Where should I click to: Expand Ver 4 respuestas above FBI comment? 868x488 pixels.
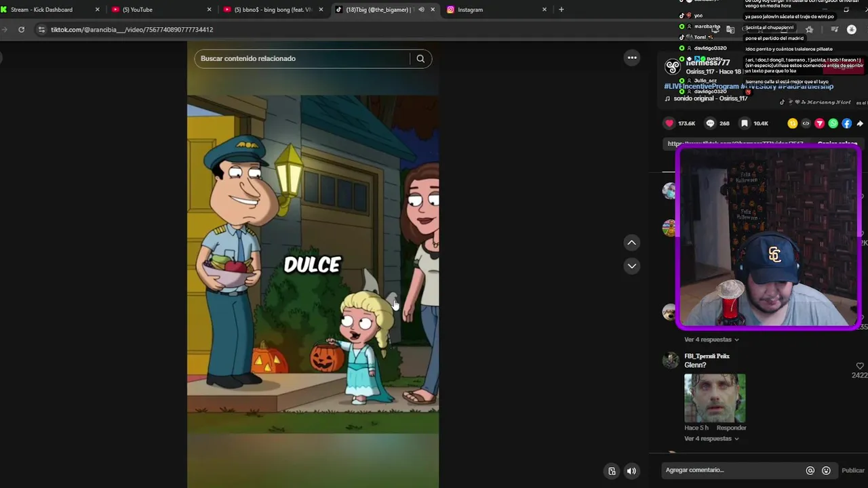pyautogui.click(x=711, y=340)
